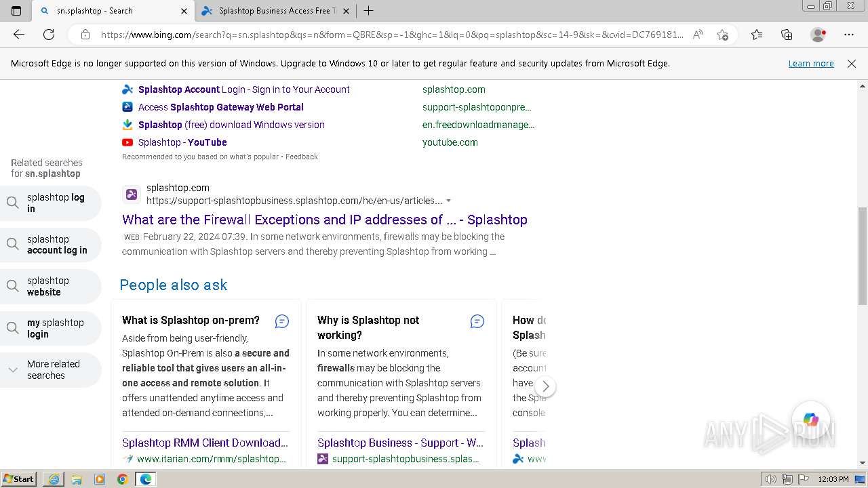Open the profile avatar menu
This screenshot has width=868, height=488.
pos(818,35)
